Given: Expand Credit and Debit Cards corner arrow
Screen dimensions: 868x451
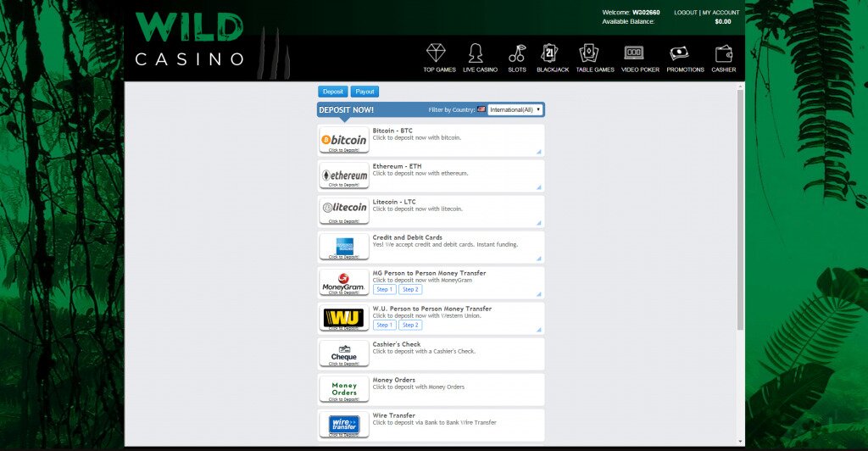Looking at the screenshot, I should pos(538,259).
